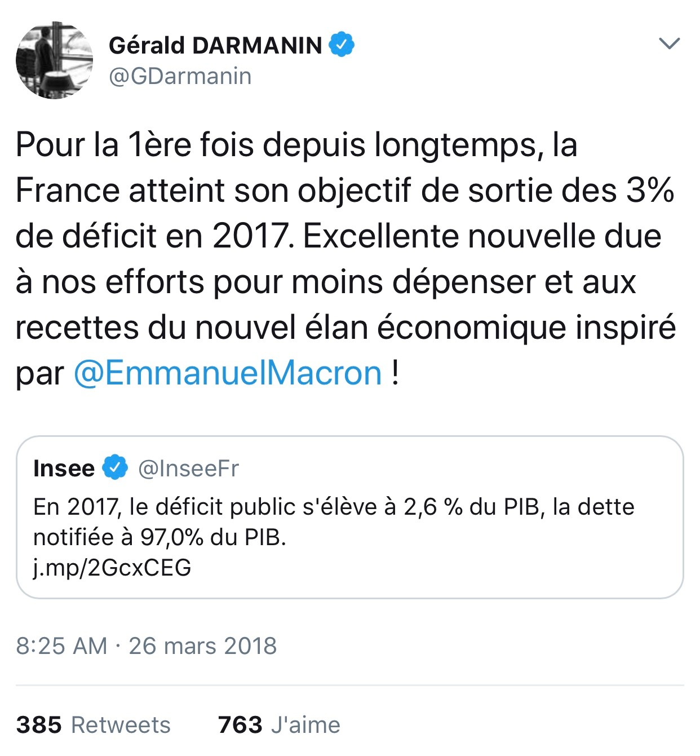
Task: Click the 385 retweet count number
Action: 39,724
